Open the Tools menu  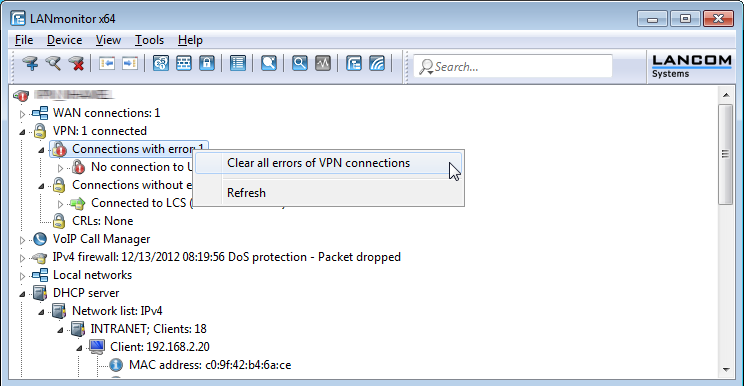coord(149,40)
